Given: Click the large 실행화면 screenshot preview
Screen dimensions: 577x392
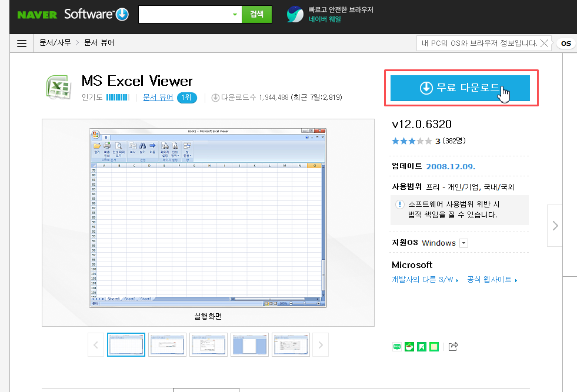Looking at the screenshot, I should (x=208, y=218).
